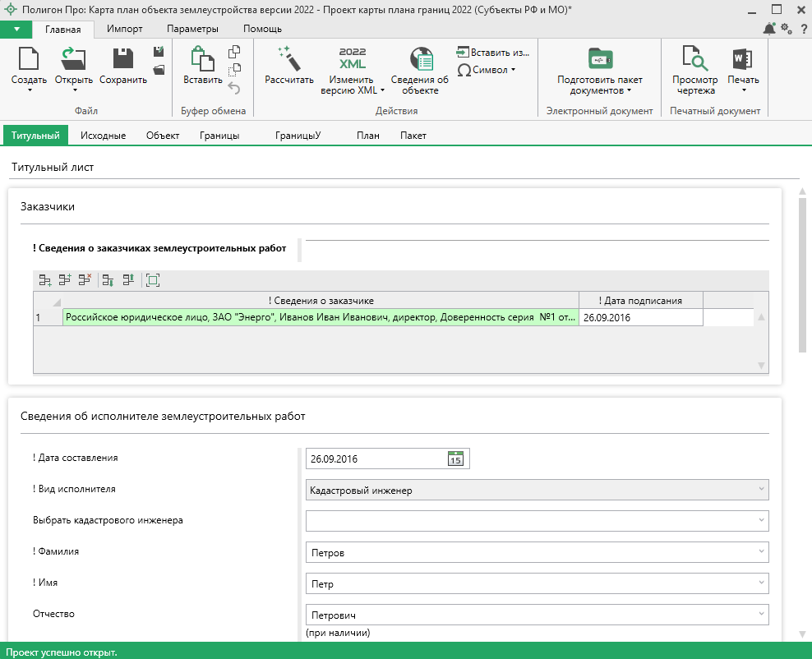Click the undo arrow in Буфер обмена

point(234,88)
